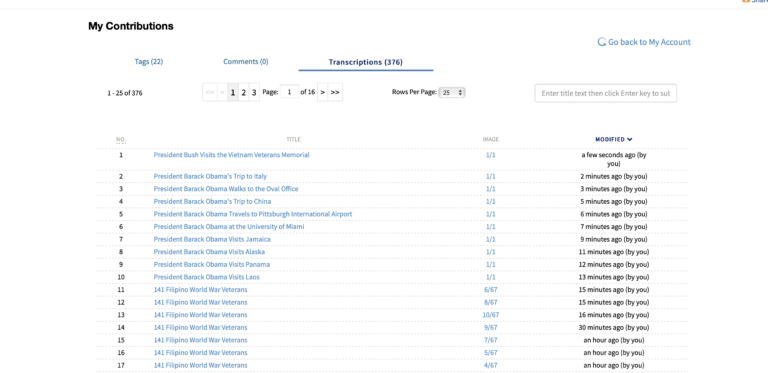Click the "1 - 25 of 376" results count
This screenshot has width=768, height=373.
(125, 93)
